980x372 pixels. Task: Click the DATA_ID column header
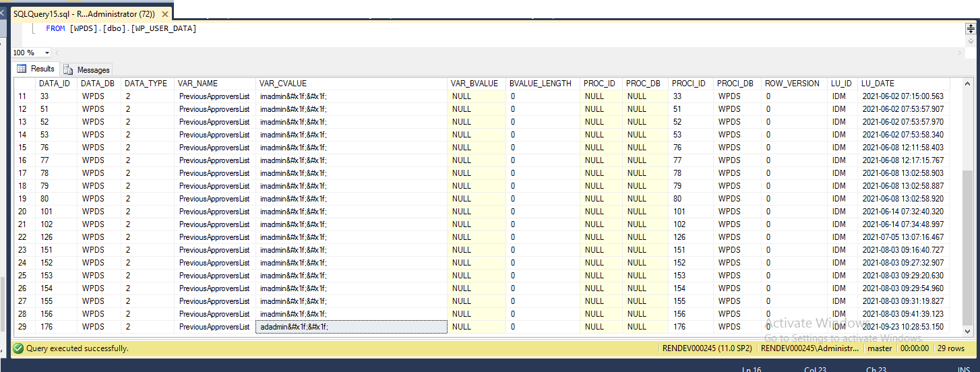point(54,84)
